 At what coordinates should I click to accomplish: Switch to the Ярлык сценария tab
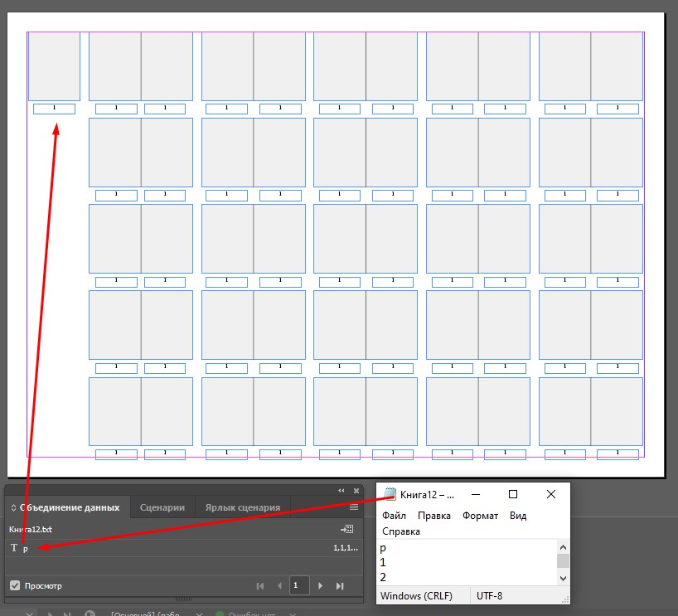tap(243, 507)
